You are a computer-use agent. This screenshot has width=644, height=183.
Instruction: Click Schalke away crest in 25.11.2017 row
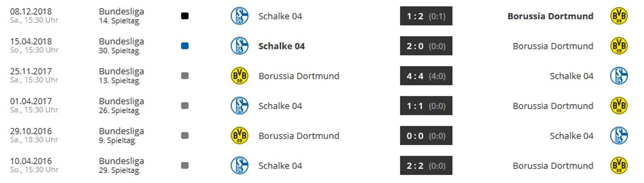click(619, 76)
